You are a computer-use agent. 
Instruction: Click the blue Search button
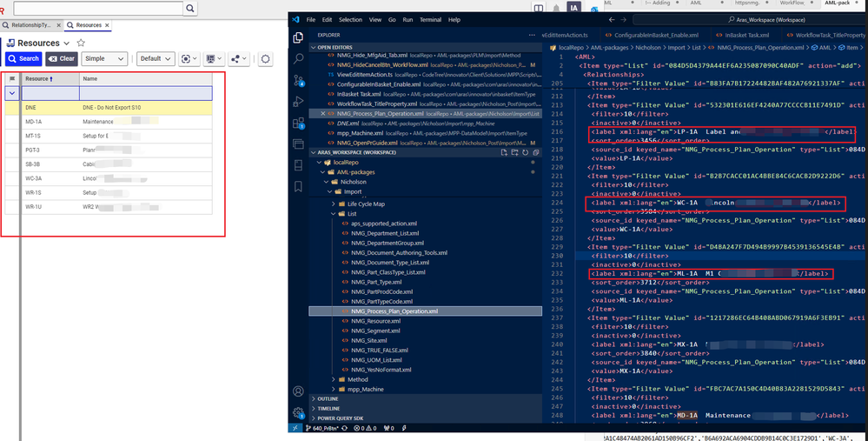click(23, 58)
